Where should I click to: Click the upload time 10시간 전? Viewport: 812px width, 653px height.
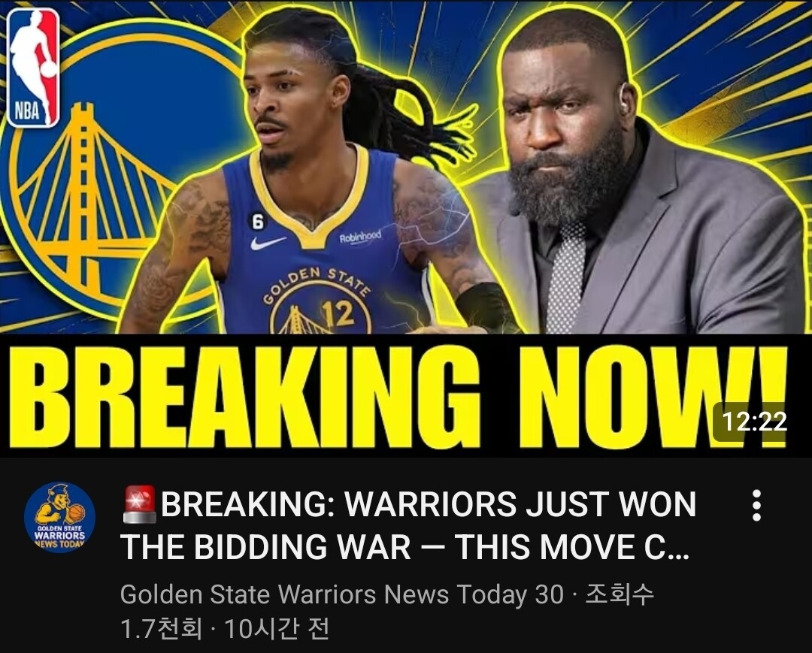pyautogui.click(x=277, y=629)
